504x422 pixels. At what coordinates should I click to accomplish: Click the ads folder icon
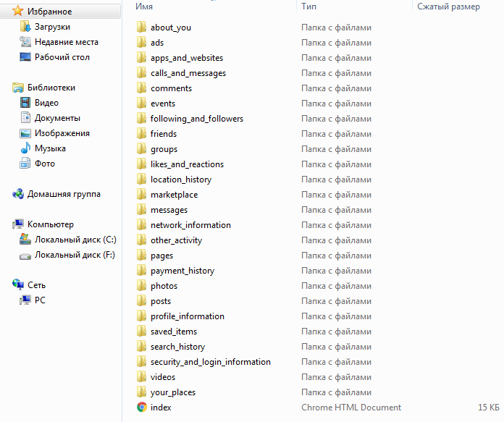click(x=141, y=42)
